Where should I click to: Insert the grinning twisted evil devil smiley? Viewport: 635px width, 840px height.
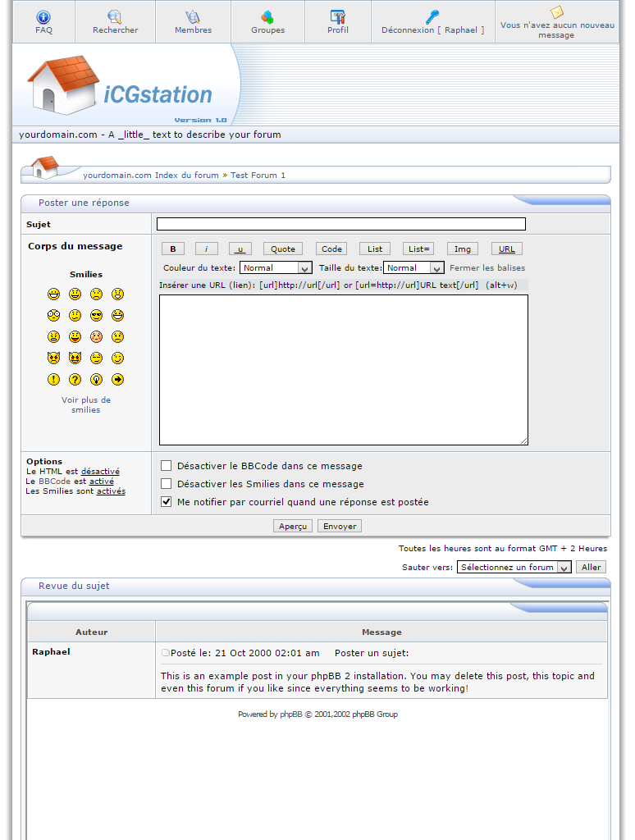(x=75, y=358)
